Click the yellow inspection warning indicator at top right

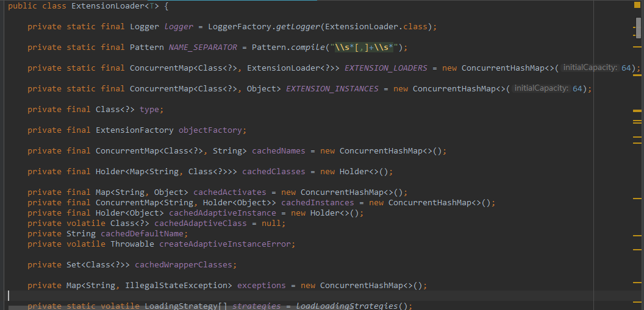(x=637, y=5)
